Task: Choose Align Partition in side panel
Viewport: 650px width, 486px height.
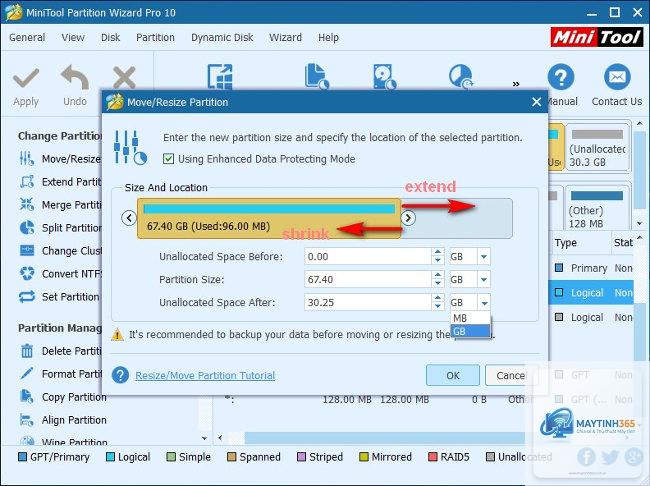Action: click(63, 420)
